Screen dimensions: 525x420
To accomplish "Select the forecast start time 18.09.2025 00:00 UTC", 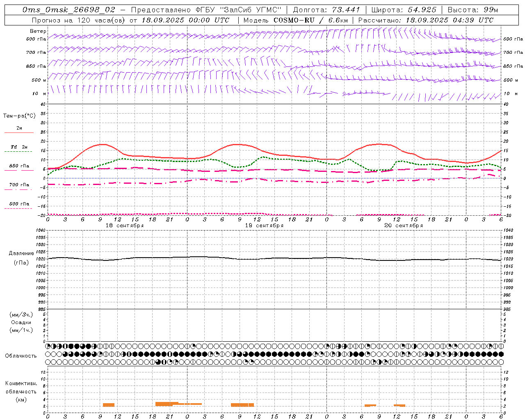I will (x=185, y=20).
